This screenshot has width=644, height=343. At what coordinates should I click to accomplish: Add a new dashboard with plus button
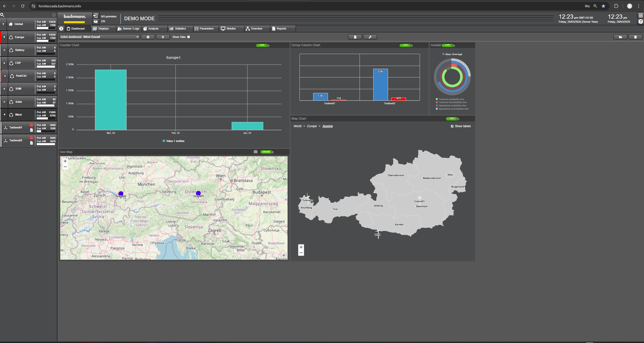163,37
